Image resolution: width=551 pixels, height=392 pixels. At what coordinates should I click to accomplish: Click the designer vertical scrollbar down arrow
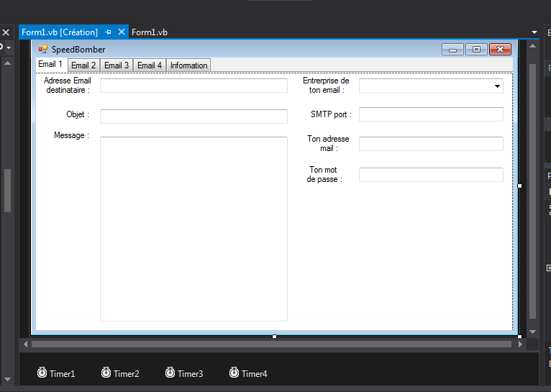point(532,332)
